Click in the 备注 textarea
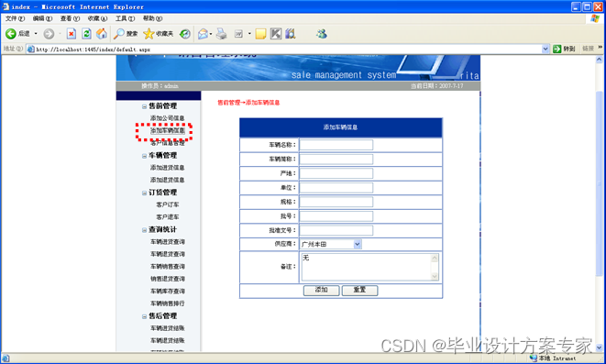 coord(369,267)
